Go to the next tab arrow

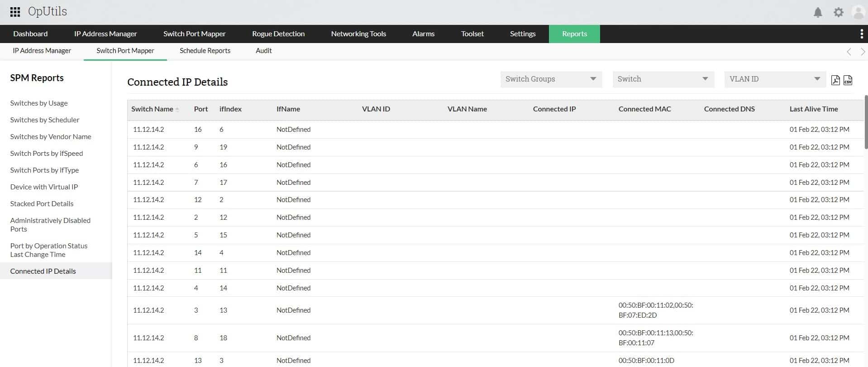click(863, 52)
